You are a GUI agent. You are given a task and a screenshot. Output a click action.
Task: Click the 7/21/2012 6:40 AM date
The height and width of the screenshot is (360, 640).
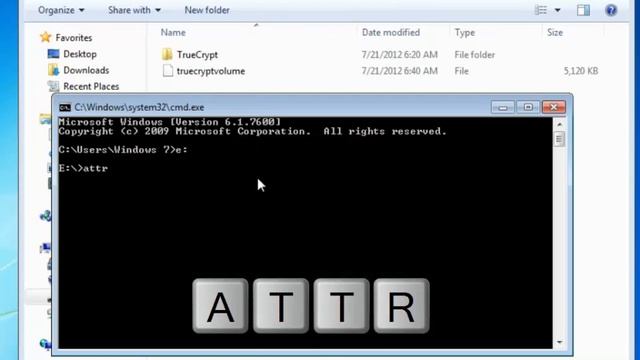(400, 71)
